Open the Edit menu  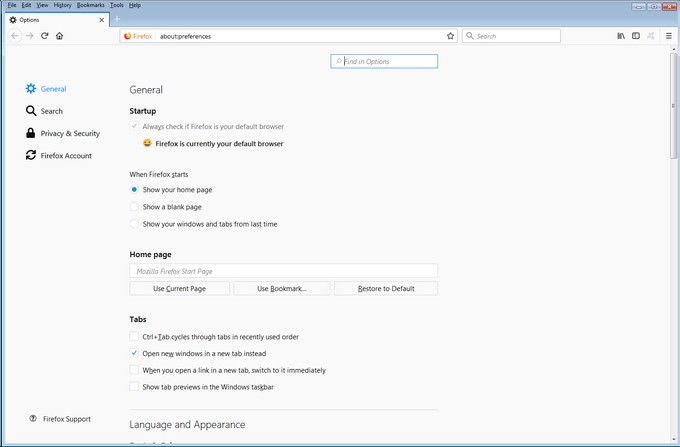(x=26, y=5)
